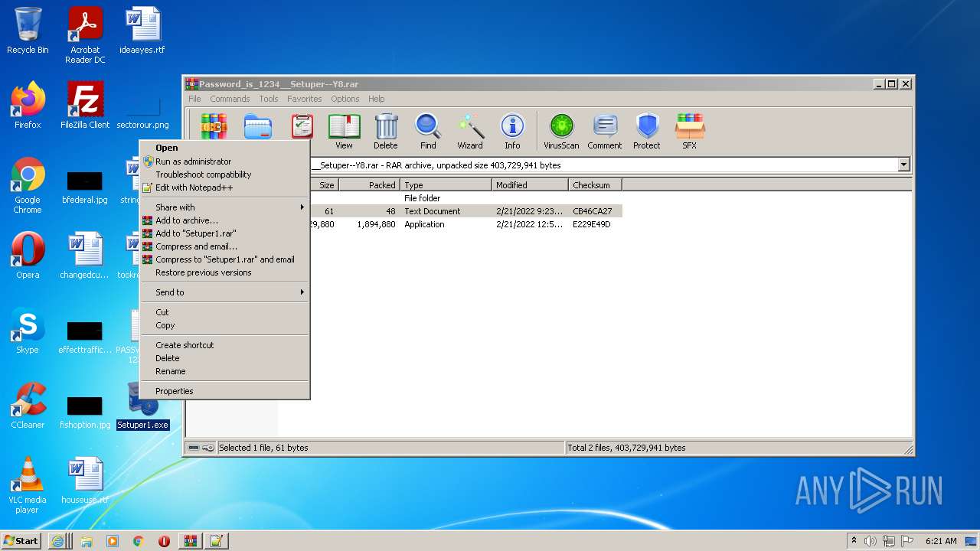Click the WinRAR taskbar button
The width and height of the screenshot is (980, 551).
point(190,541)
